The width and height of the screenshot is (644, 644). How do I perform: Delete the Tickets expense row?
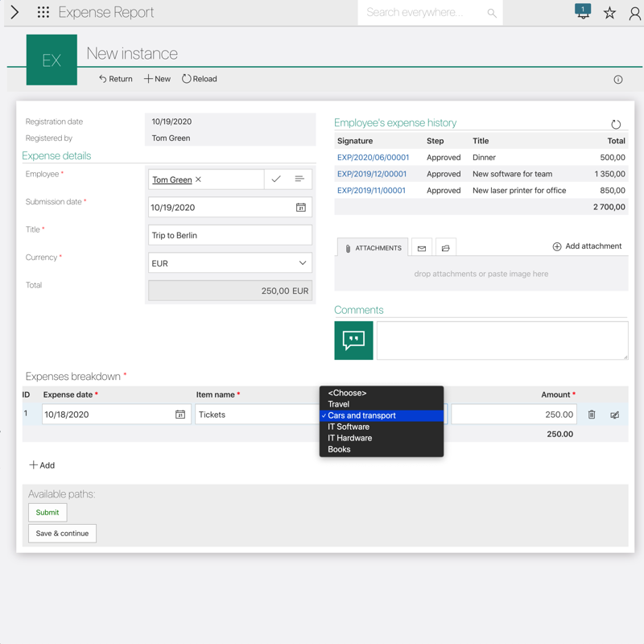tap(592, 415)
